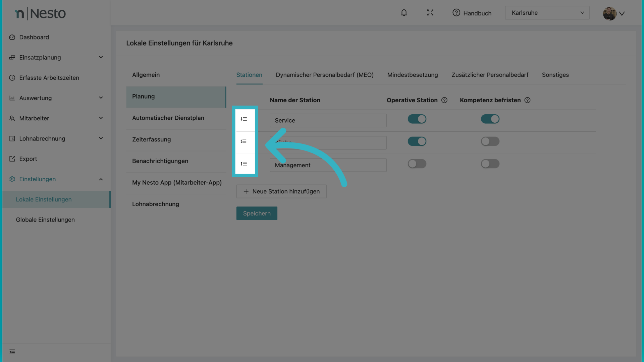Click the fullscreen expand icon
644x362 pixels.
(x=430, y=13)
